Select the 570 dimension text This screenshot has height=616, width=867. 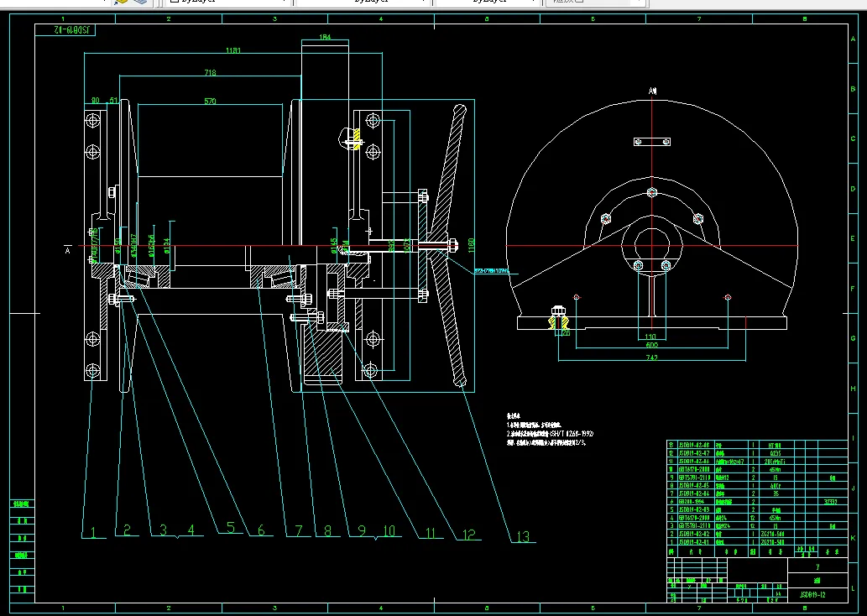click(x=210, y=102)
